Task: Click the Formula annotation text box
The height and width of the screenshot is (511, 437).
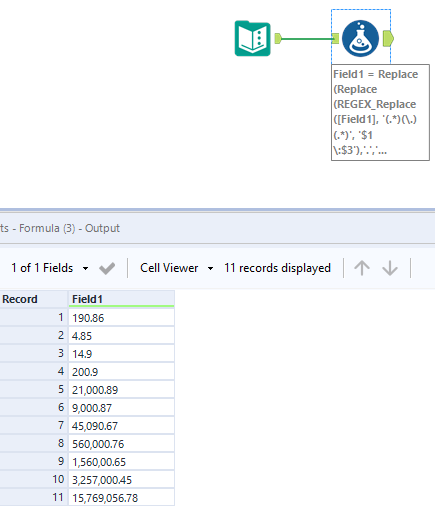Action: coord(380,112)
